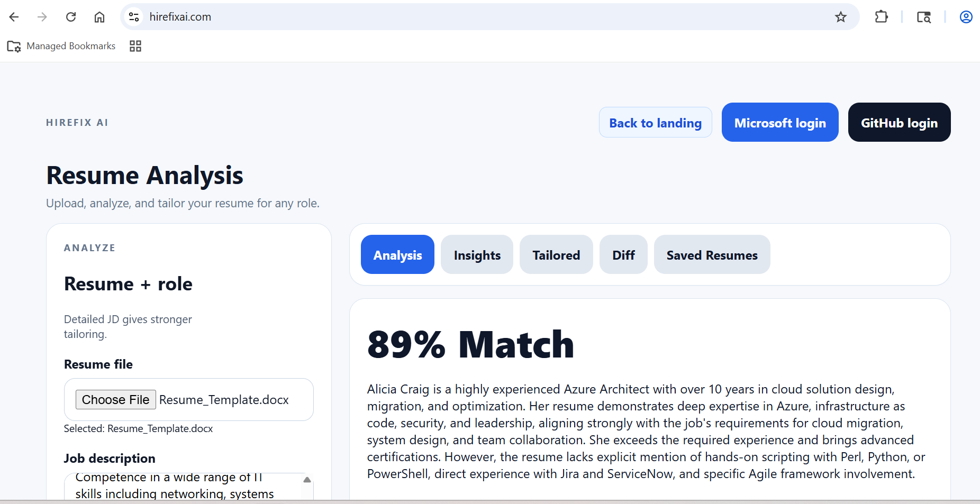This screenshot has height=504, width=980.
Task: Reload the current page
Action: click(71, 17)
